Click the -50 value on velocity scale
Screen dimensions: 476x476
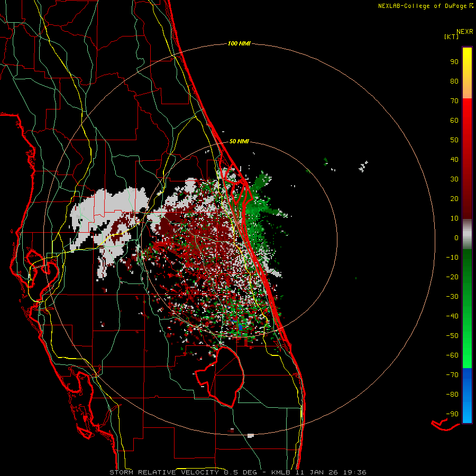452,336
